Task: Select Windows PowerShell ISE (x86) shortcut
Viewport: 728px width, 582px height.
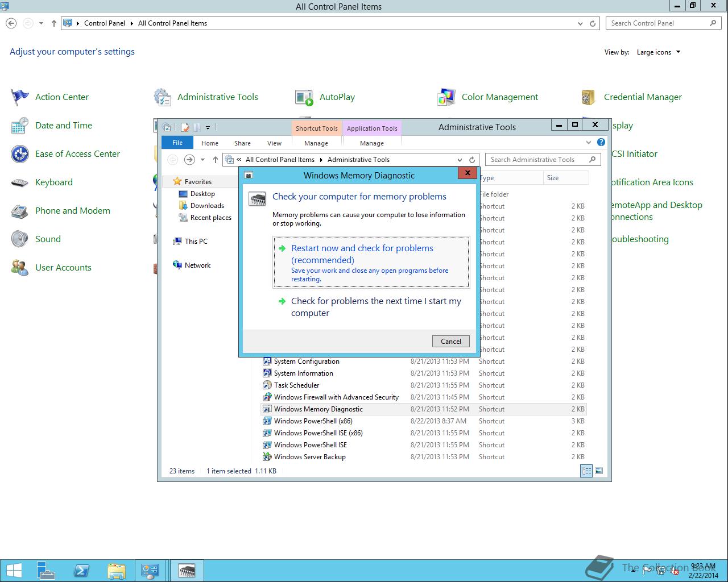Action: coord(424,433)
